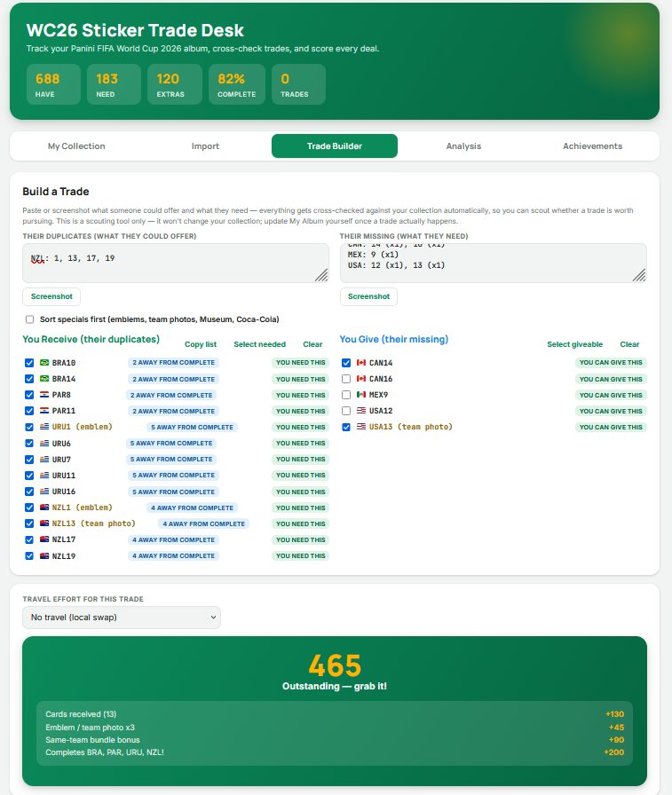
Task: Click the 183 NEED stat card
Action: click(114, 84)
